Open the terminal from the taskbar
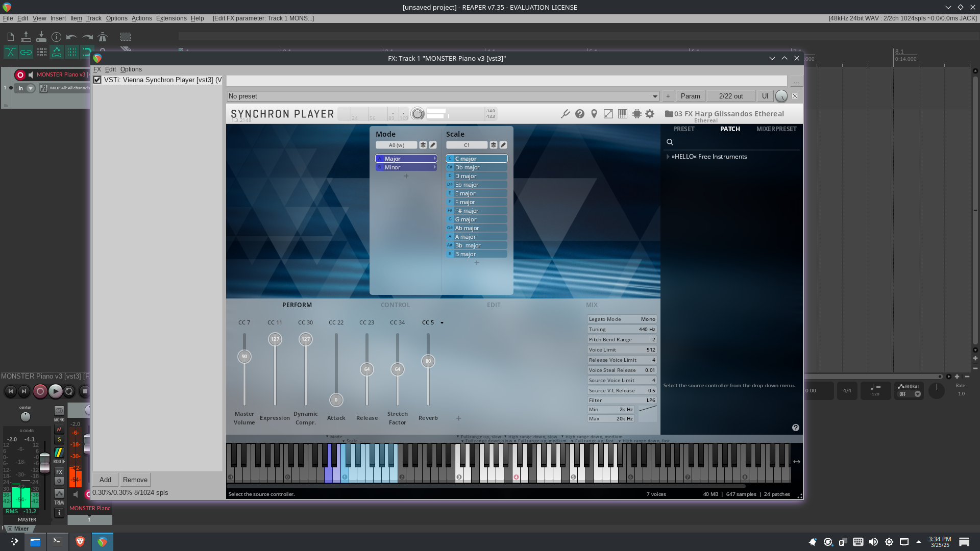This screenshot has height=551, width=980. 57,541
